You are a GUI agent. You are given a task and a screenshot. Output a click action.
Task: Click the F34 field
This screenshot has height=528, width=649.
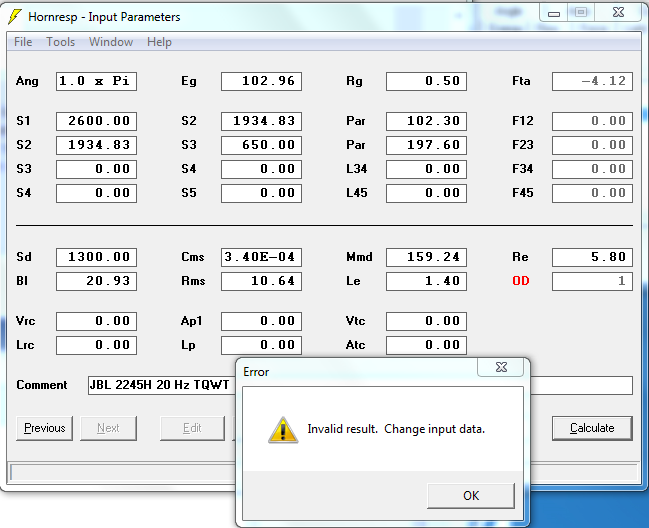point(592,169)
